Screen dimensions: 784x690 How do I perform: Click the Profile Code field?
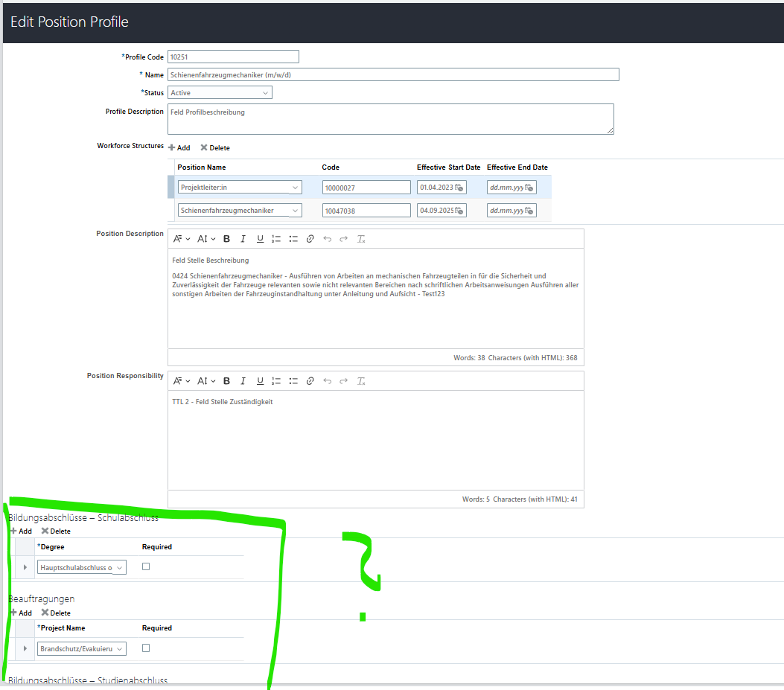[234, 57]
